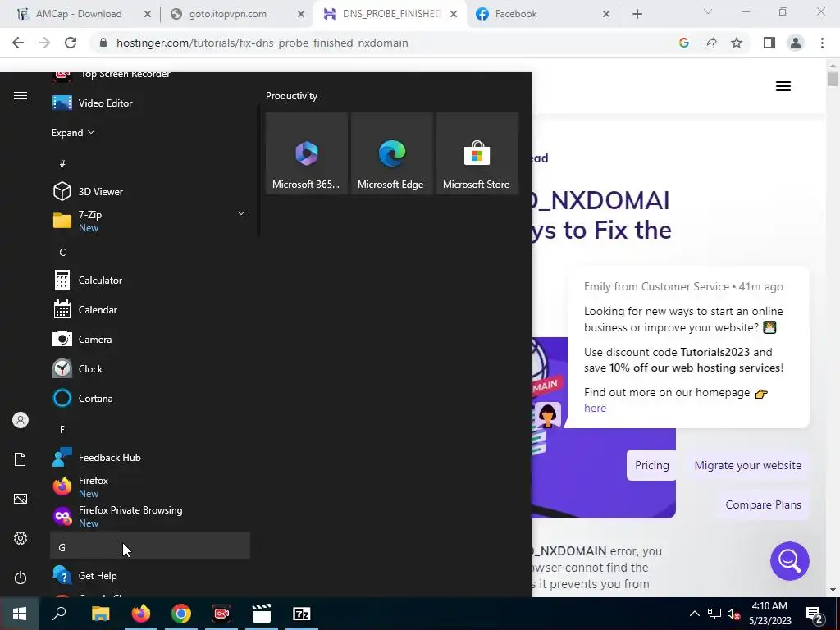Open Feedback Hub

point(150,458)
